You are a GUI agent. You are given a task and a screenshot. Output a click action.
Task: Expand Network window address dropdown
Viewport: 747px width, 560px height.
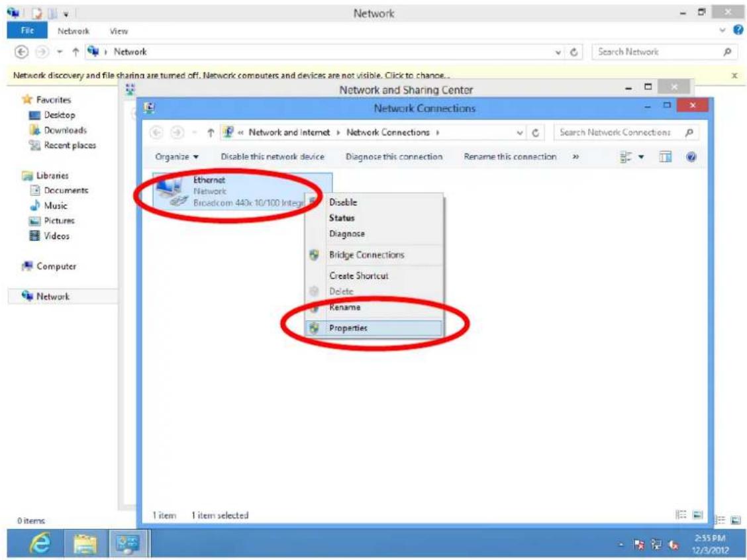coord(558,52)
